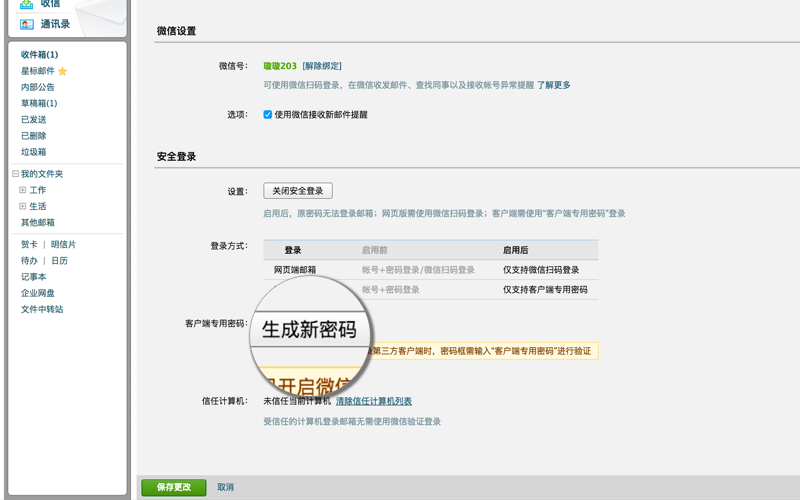This screenshot has height=500, width=800.
Task: Expand the 工作 folder
Action: coord(23,190)
